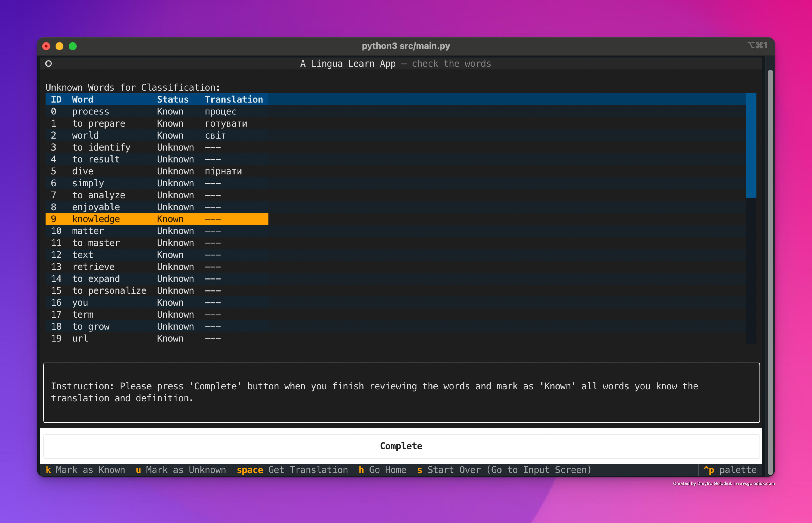
Task: Select the row for 'to prepare'
Action: (x=157, y=123)
